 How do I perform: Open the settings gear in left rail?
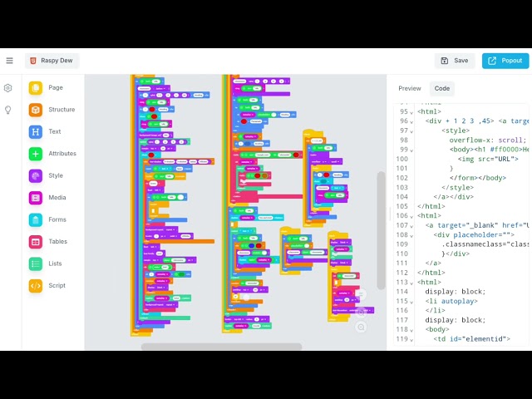[x=7, y=88]
